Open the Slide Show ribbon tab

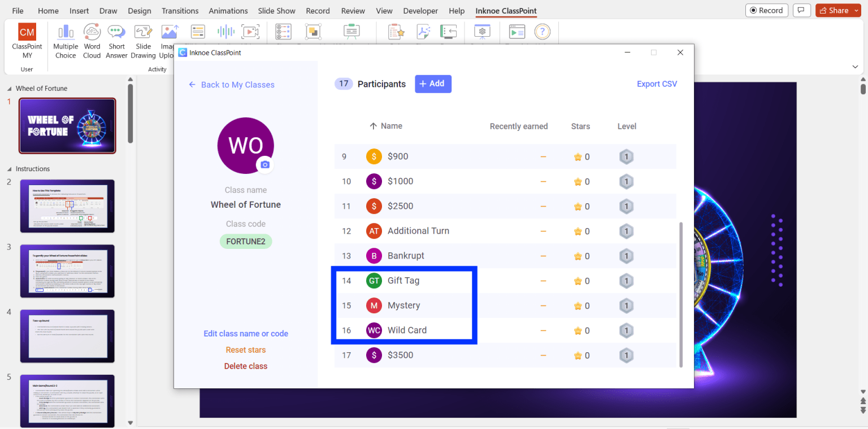[276, 11]
